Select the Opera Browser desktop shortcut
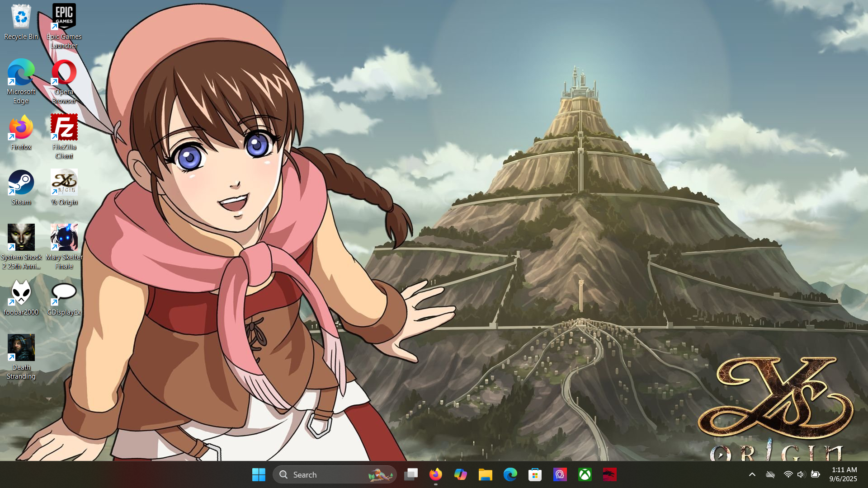This screenshot has width=868, height=488. pos(64,73)
